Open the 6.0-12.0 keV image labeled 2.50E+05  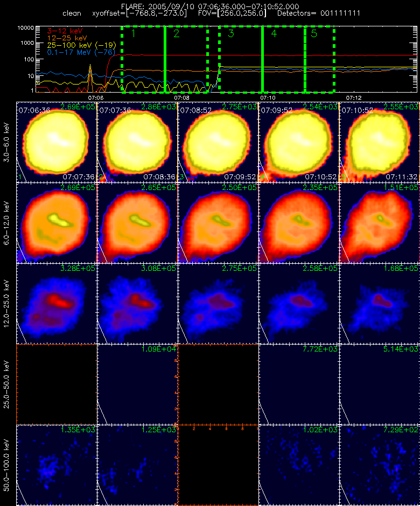[218, 223]
